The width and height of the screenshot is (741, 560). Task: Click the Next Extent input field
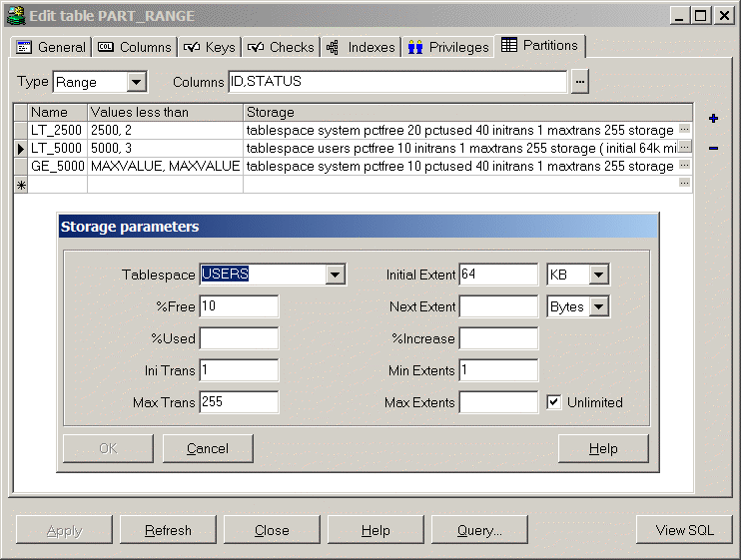click(498, 306)
